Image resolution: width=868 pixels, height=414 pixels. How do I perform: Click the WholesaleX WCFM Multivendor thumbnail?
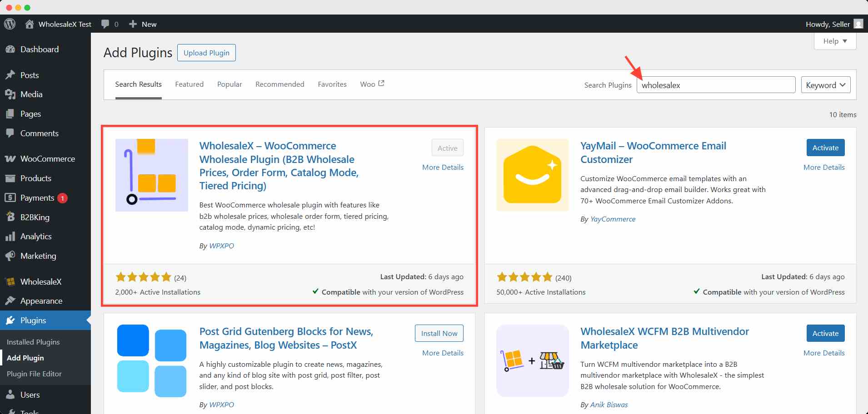(x=533, y=361)
